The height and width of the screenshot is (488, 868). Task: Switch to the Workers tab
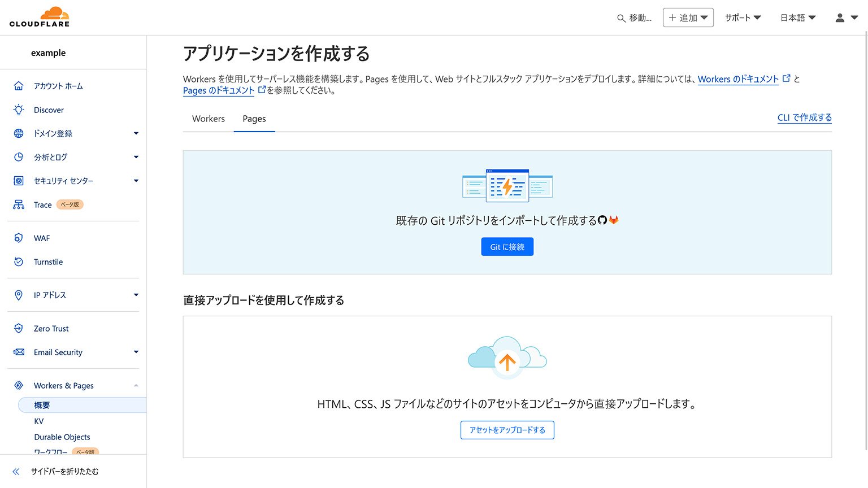(x=209, y=119)
